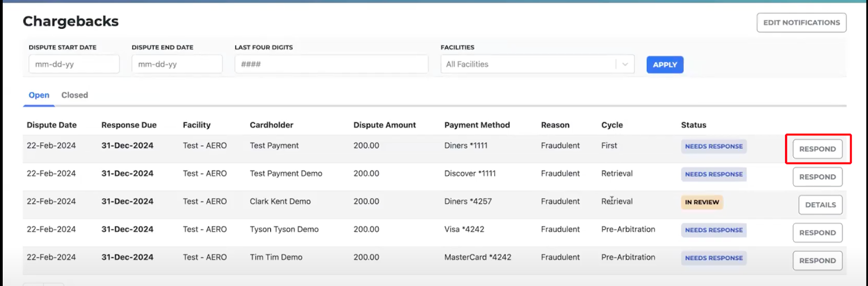Sort by the Dispute Date column header
868x286 pixels.
(x=52, y=125)
